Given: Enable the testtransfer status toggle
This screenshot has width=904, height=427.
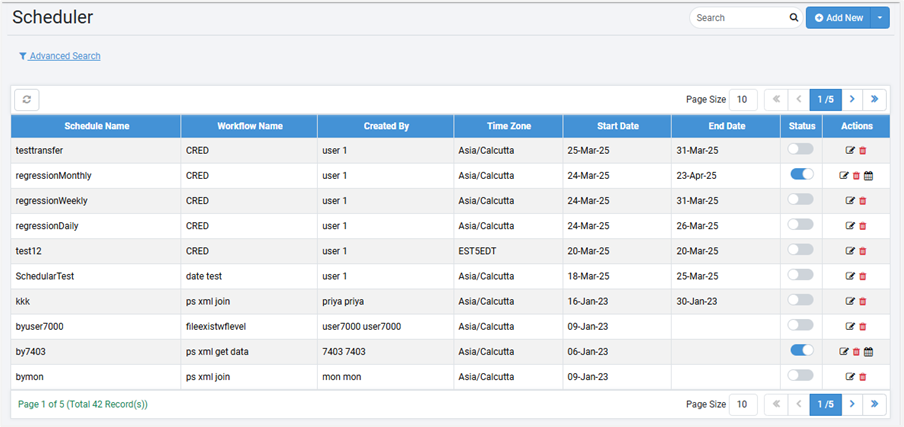Looking at the screenshot, I should click(801, 149).
